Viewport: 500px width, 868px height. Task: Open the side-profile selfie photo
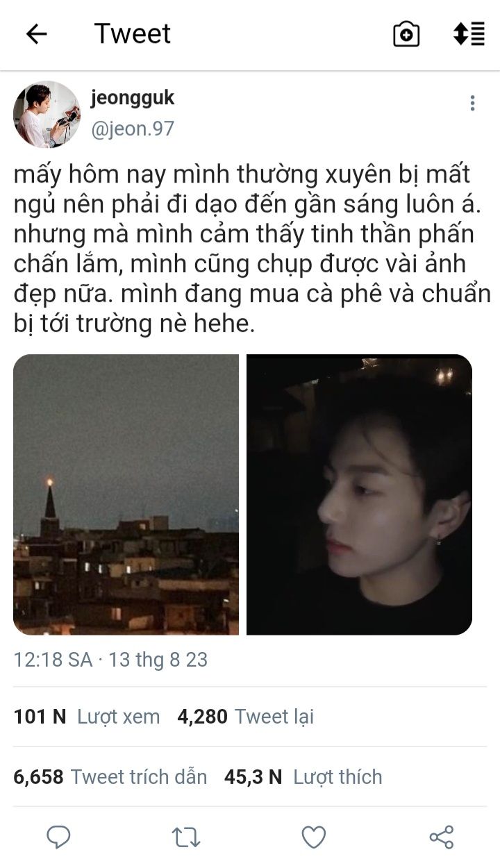point(359,494)
